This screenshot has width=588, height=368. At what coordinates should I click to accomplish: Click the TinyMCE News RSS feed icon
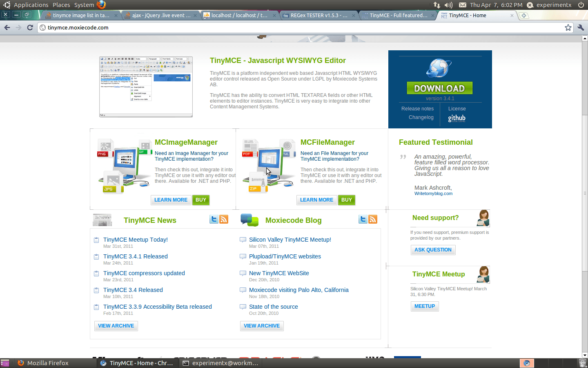(x=224, y=219)
